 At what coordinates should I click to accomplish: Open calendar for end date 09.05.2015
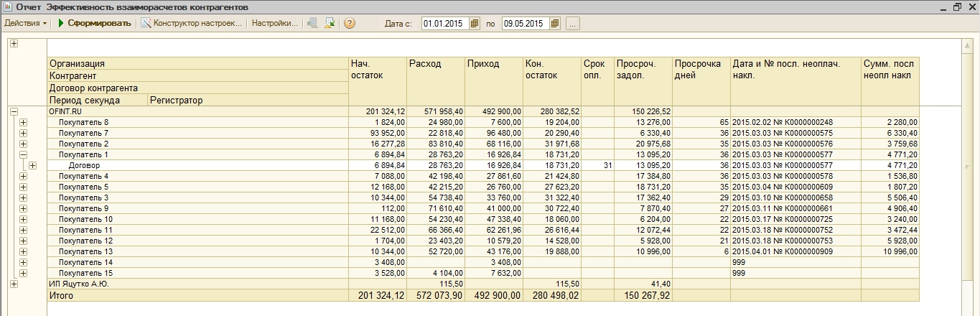tap(555, 24)
